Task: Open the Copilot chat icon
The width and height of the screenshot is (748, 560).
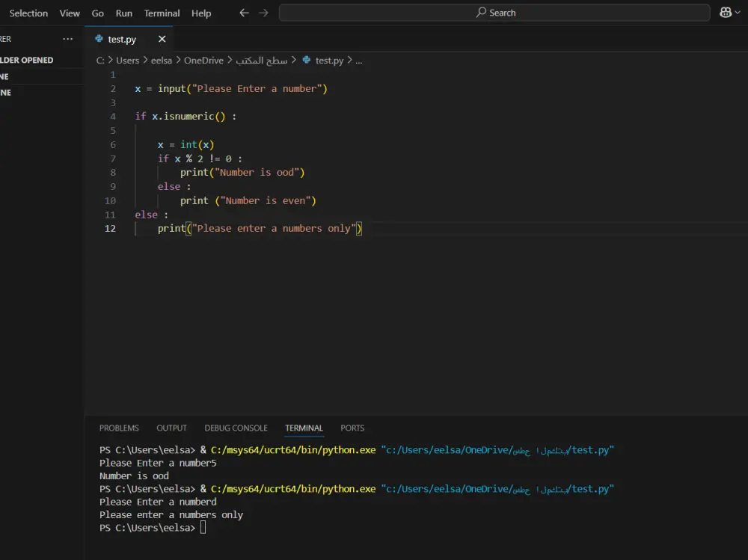Action: 726,13
